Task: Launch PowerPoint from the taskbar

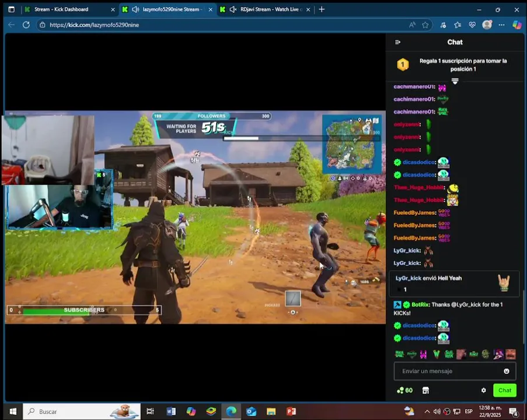Action: click(291, 411)
